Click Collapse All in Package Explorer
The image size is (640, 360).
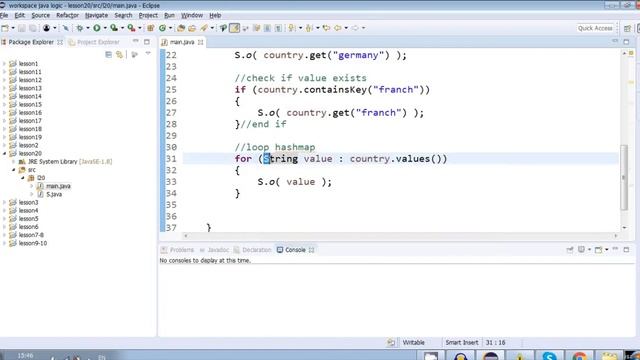pos(108,54)
